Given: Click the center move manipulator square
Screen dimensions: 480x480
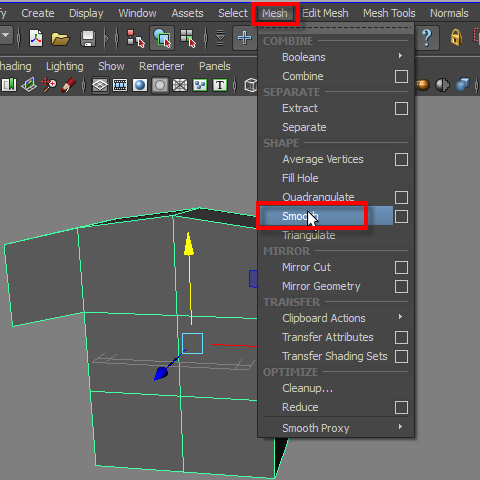Looking at the screenshot, I should click(x=193, y=343).
